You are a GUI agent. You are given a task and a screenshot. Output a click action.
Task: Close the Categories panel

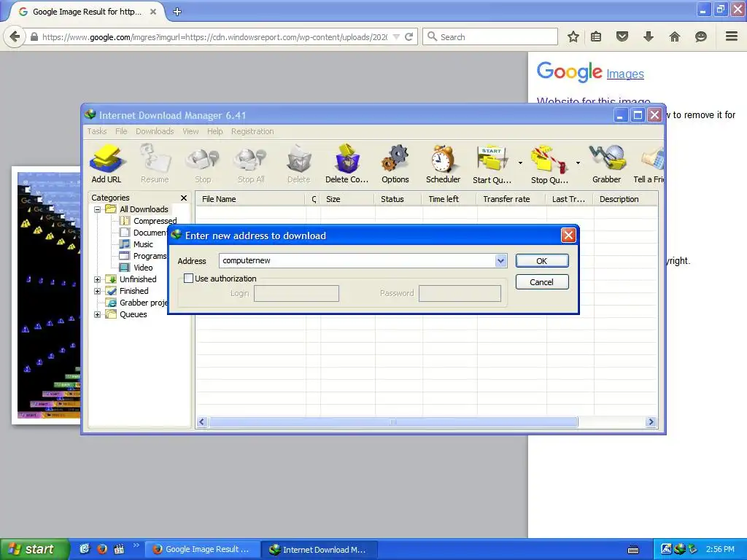[184, 198]
